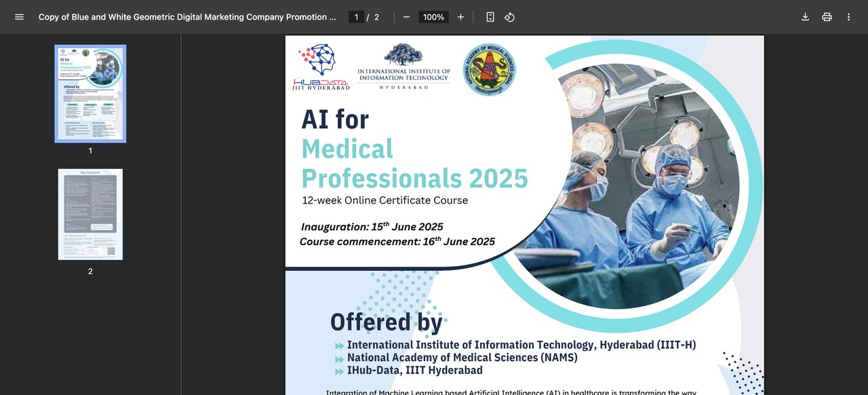Click the bullet line ending with '(IIIT-H)'
Viewport: 868px width, 395px height.
click(x=521, y=345)
